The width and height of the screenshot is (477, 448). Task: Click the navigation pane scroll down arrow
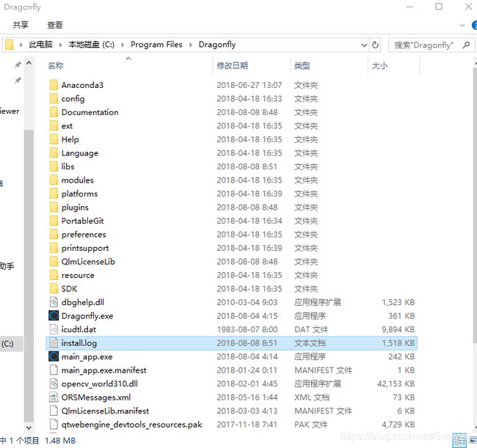click(x=29, y=427)
